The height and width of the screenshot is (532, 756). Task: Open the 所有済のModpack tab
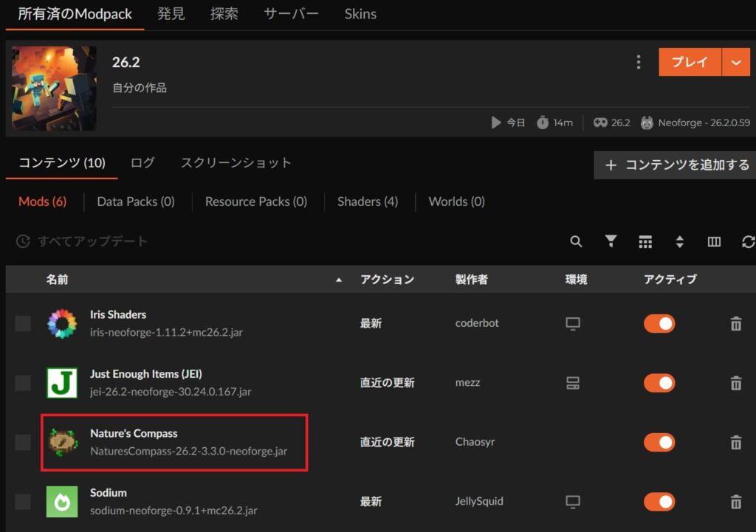[75, 14]
